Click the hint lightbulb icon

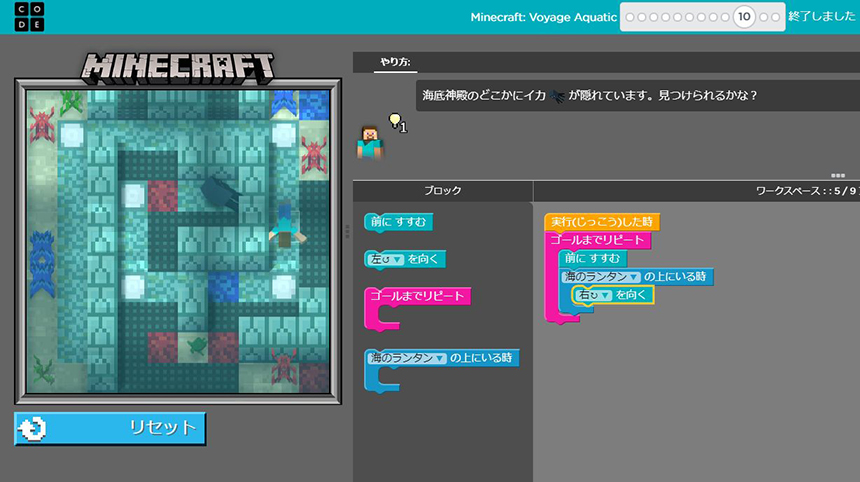[394, 121]
